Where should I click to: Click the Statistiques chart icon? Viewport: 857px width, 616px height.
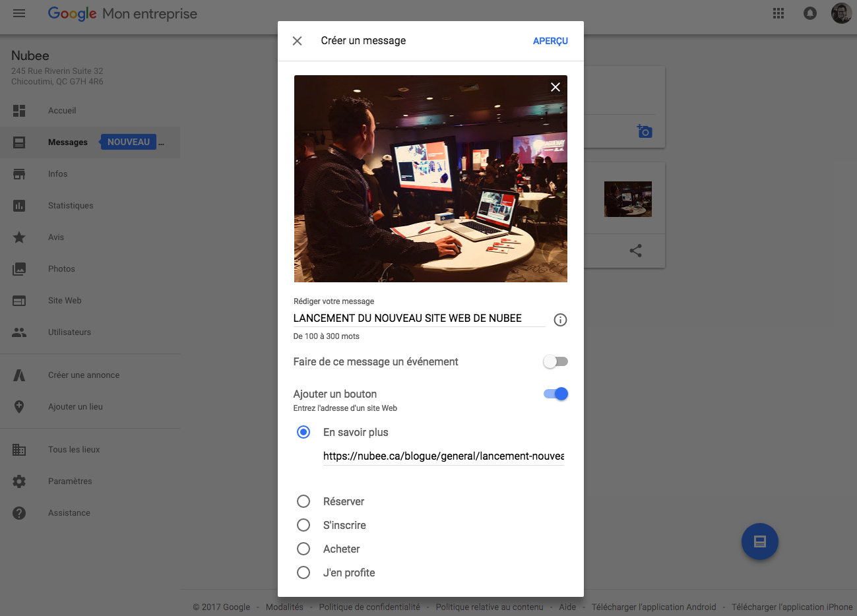click(19, 206)
